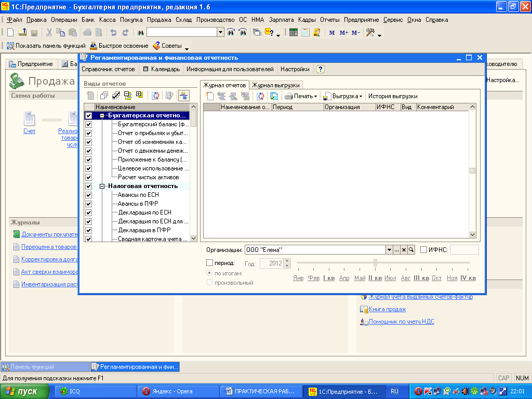Uncheck Бухгалтерский баланс checkbox

[x=88, y=124]
